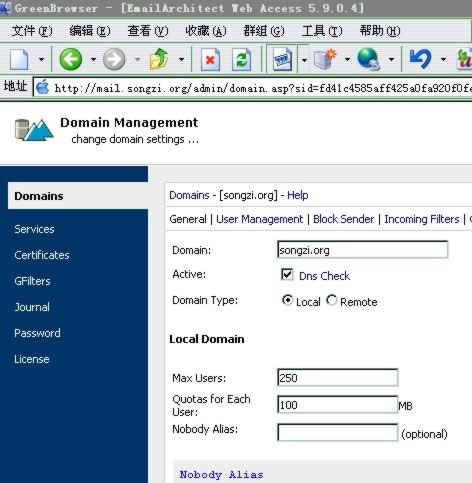Click the Nobody Alias input field
This screenshot has width=472, height=483.
click(337, 432)
